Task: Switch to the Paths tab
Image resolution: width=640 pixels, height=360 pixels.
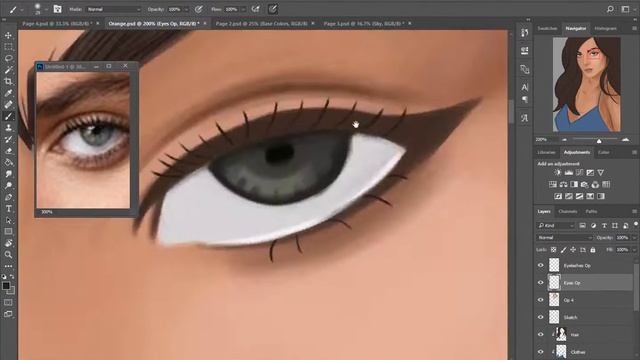Action: [x=591, y=211]
